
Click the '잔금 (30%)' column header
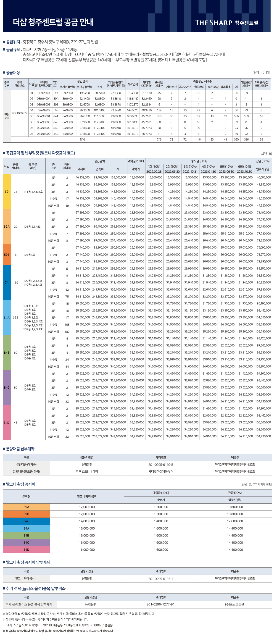click(x=263, y=161)
